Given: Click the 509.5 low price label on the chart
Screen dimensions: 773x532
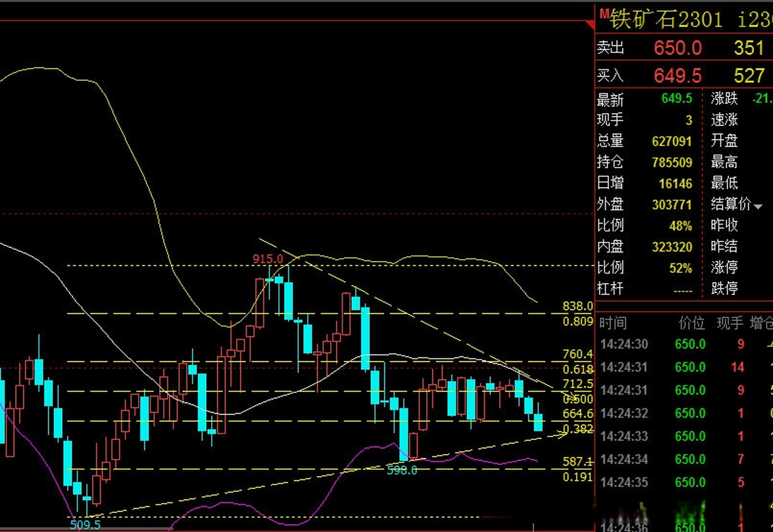Looking at the screenshot, I should (x=85, y=525).
